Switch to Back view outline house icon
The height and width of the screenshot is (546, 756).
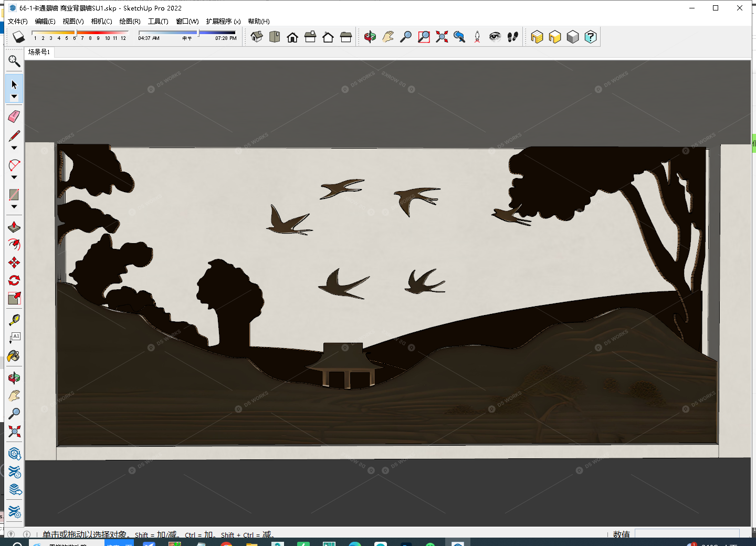[x=328, y=37]
